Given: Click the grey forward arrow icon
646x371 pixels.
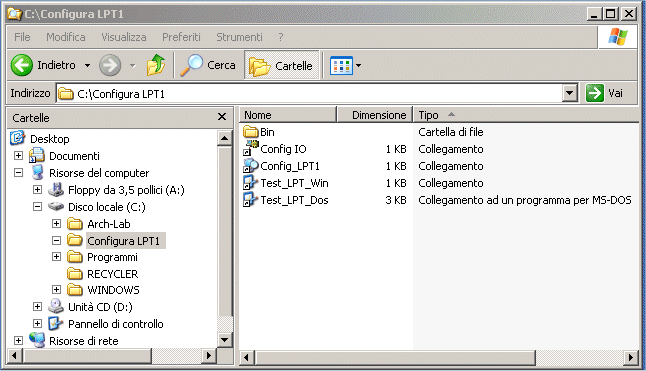Looking at the screenshot, I should click(x=110, y=65).
